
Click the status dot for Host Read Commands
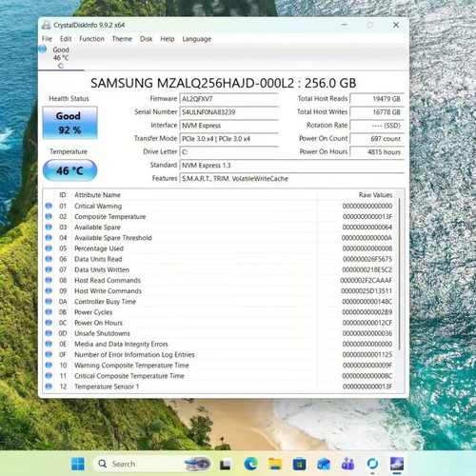click(49, 280)
